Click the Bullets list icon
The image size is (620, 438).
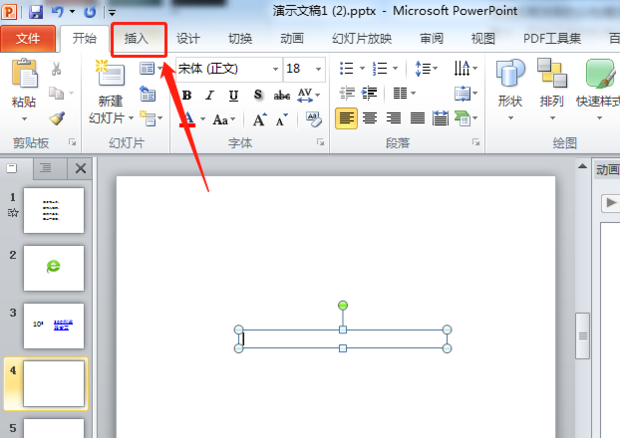347,68
